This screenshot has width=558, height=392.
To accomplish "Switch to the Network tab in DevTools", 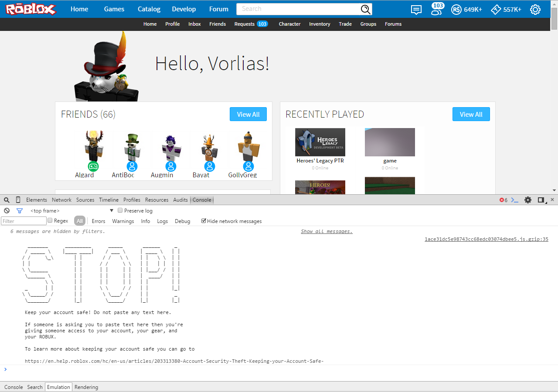I will tap(61, 200).
